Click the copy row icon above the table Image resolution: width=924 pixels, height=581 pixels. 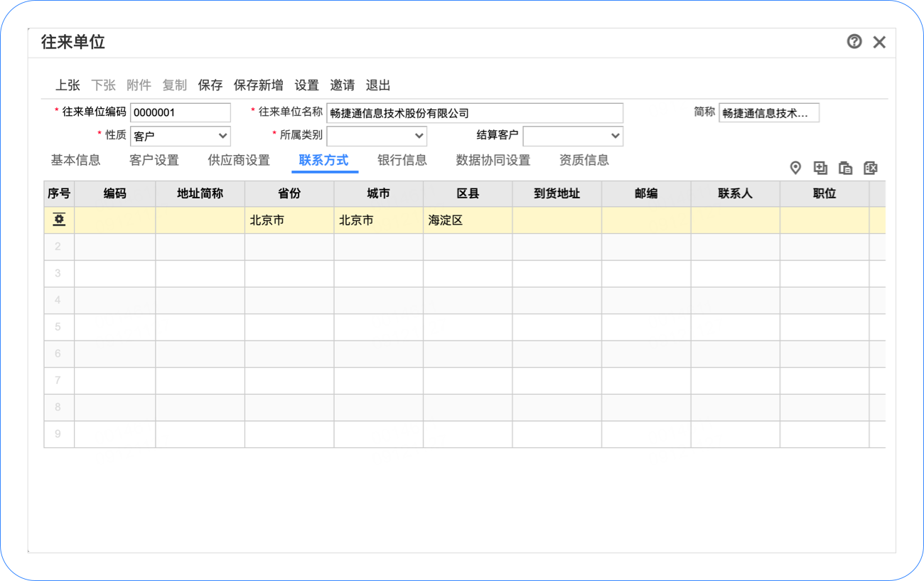click(x=845, y=168)
